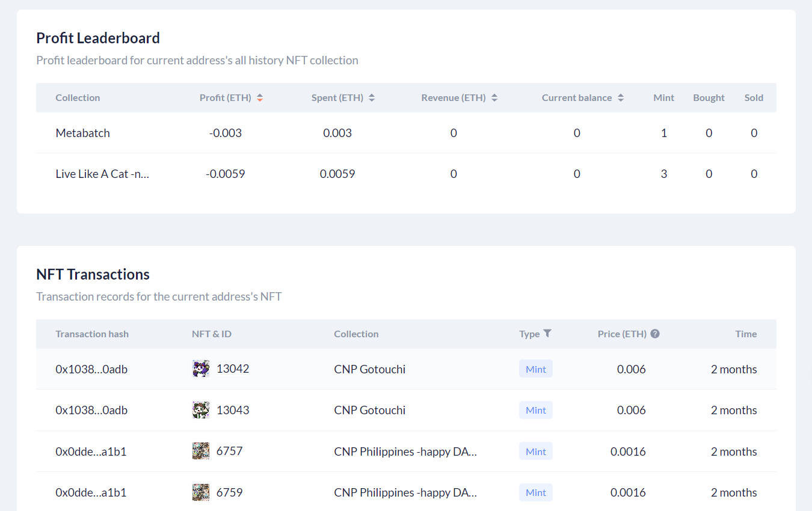
Task: Select the Metabatch collection name
Action: click(x=83, y=133)
